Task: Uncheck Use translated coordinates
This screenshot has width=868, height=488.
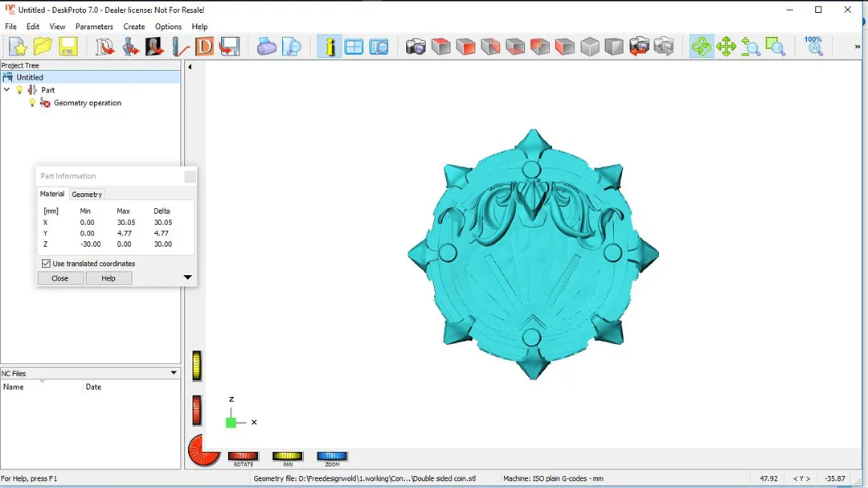Action: (46, 264)
